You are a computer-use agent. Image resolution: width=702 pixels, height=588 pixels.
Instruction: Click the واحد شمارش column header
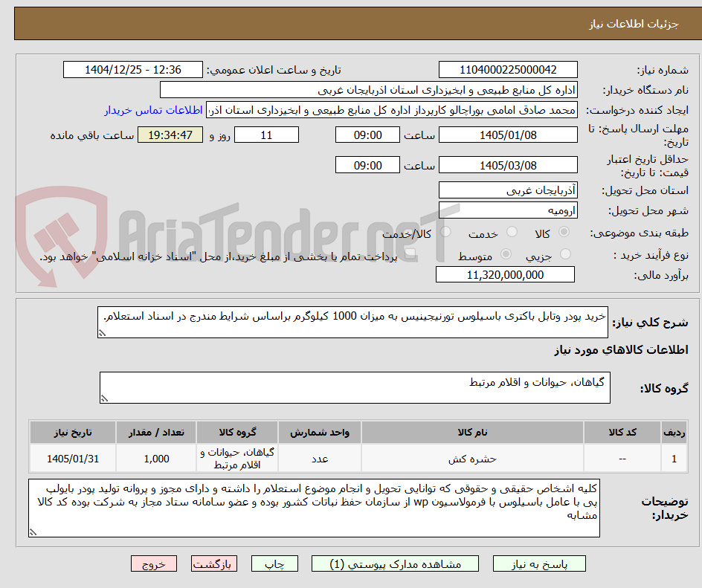[320, 433]
